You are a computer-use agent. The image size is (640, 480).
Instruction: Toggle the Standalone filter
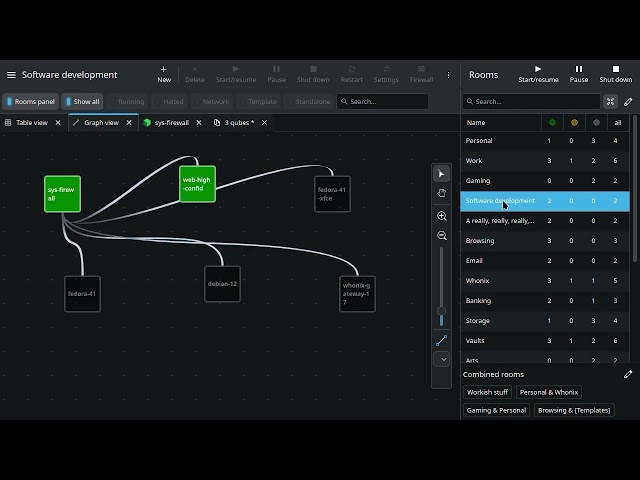309,102
